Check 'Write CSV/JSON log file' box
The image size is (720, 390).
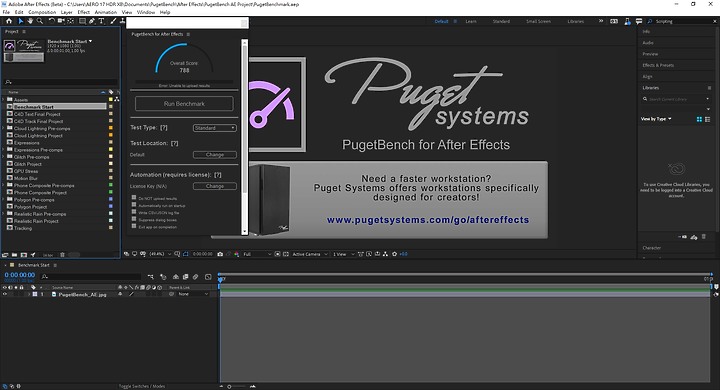coord(134,212)
